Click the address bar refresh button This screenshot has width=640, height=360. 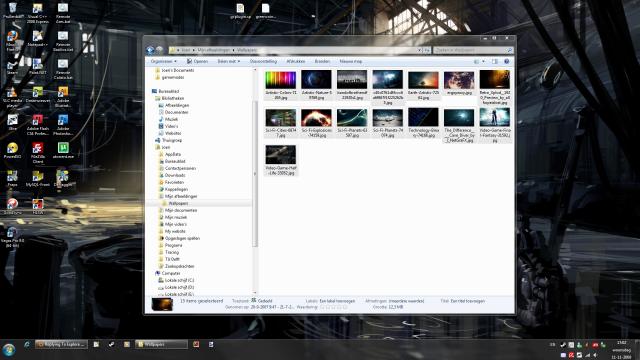pos(427,50)
